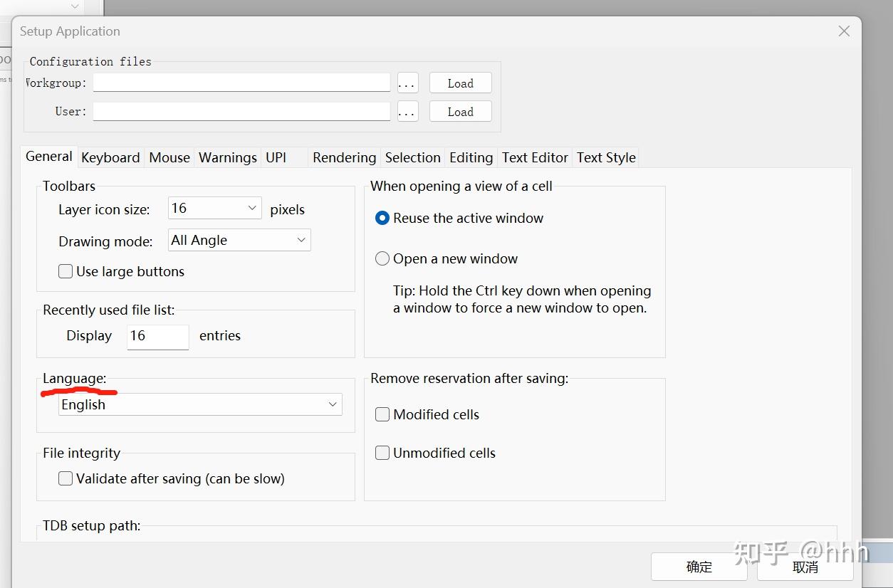Viewport: 893px width, 588px height.
Task: Select Open a new window radio
Action: click(382, 259)
